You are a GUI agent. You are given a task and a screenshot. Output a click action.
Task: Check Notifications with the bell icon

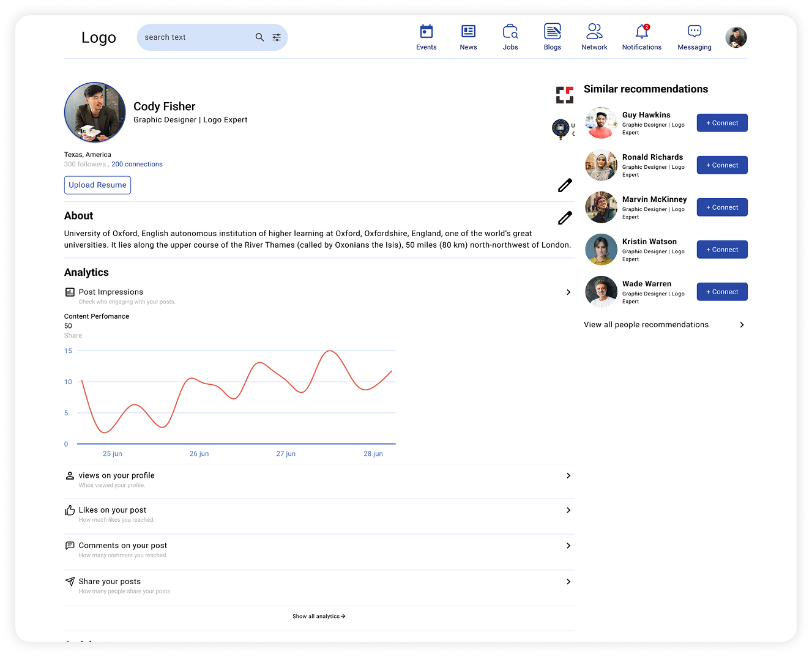(x=640, y=31)
